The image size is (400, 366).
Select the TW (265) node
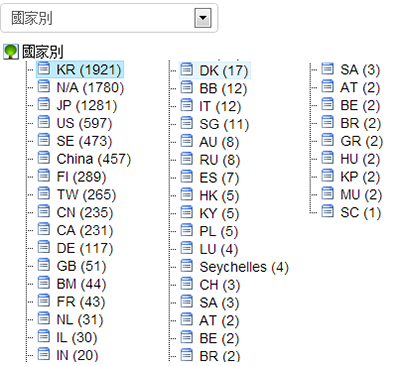point(86,195)
